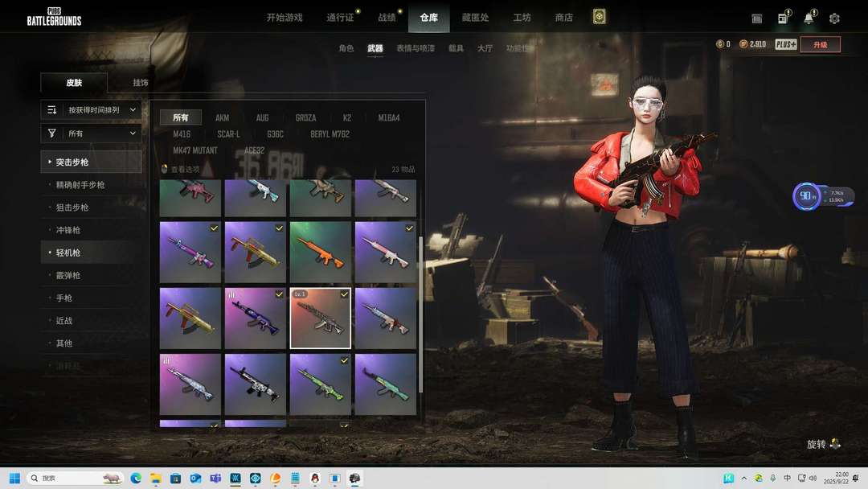Open the news icon left of the bell
Image resolution: width=868 pixels, height=489 pixels.
tap(783, 18)
